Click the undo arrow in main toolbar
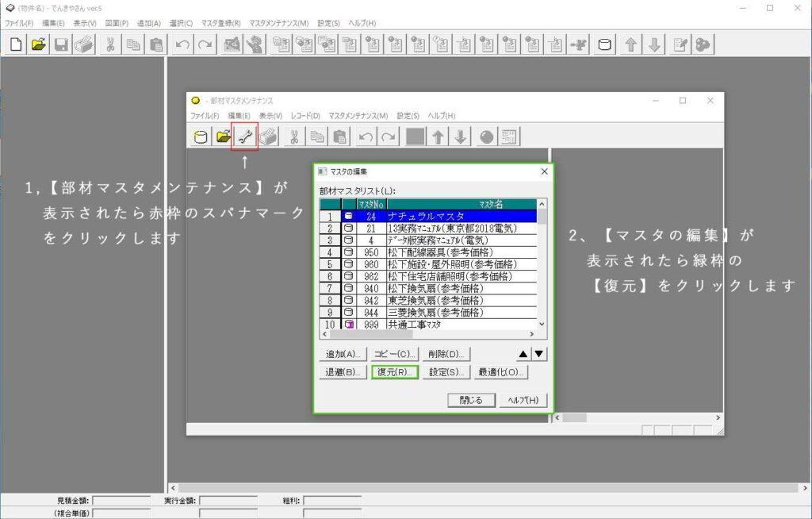The height and width of the screenshot is (519, 812). click(182, 45)
